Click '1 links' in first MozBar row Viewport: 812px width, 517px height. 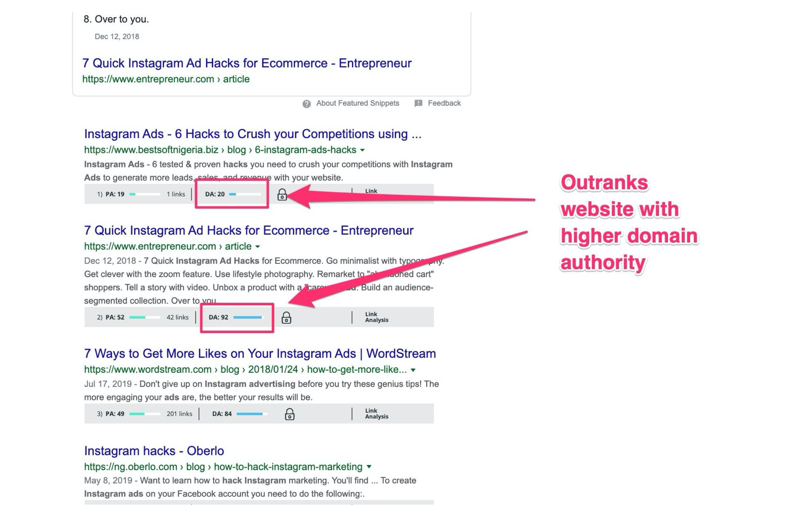pos(176,194)
